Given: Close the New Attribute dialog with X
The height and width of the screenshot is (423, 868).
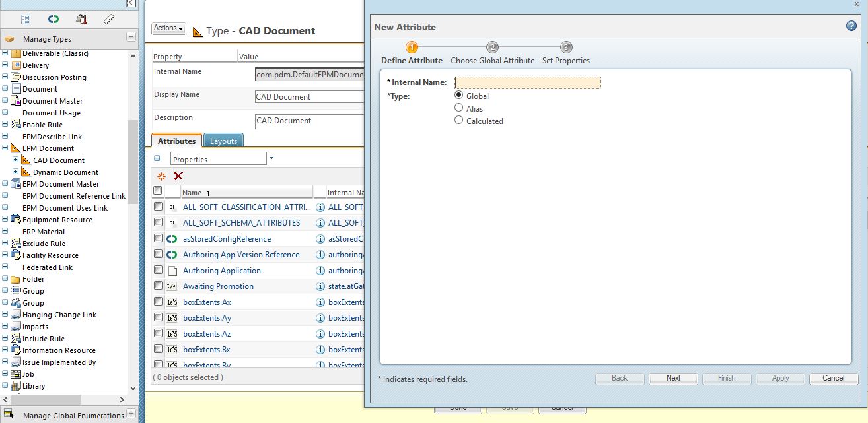Looking at the screenshot, I should click(x=857, y=4).
